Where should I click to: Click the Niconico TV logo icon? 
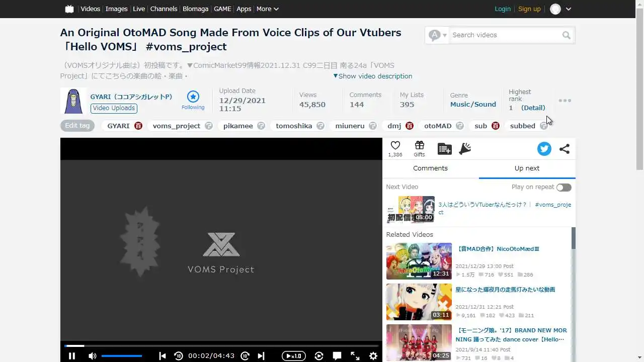[x=69, y=9]
